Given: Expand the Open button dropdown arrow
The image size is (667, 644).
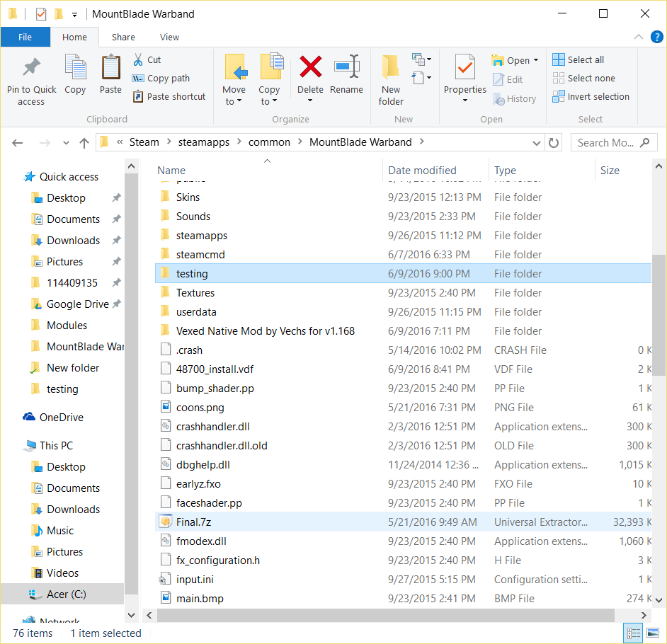Looking at the screenshot, I should [536, 60].
